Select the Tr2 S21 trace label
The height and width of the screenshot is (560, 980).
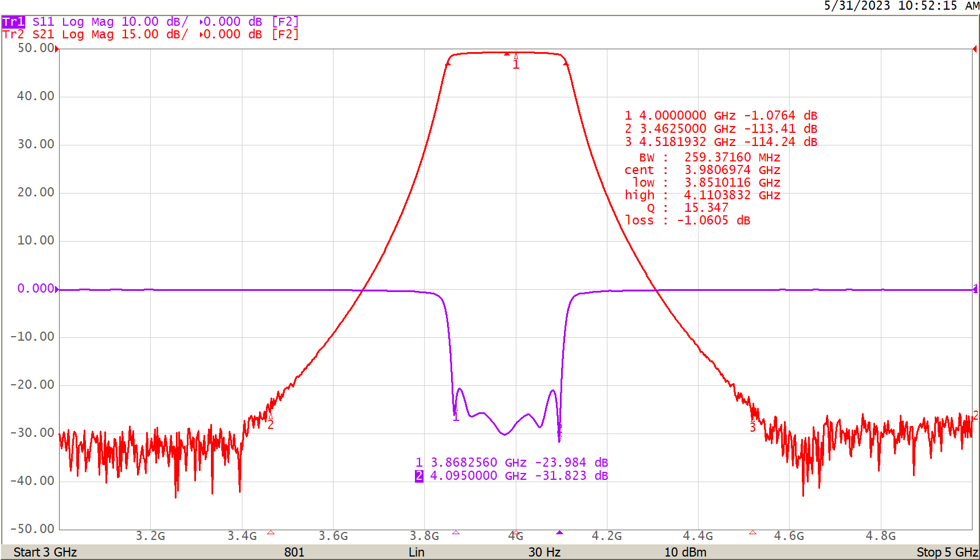click(11, 34)
